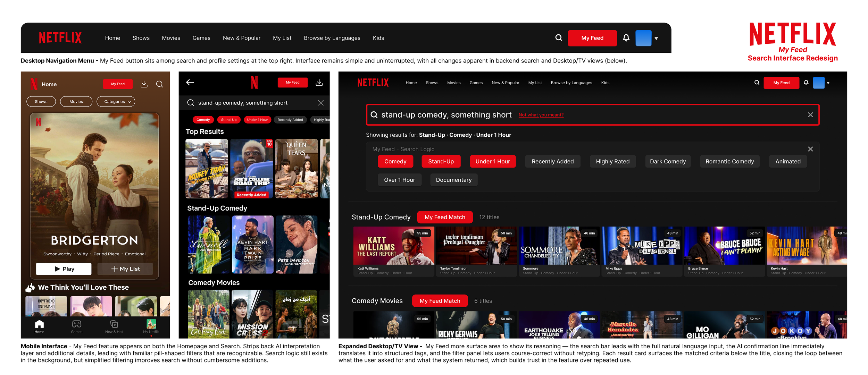Tap mobile search input field
Viewport: 868px width, 375px height.
pos(254,103)
